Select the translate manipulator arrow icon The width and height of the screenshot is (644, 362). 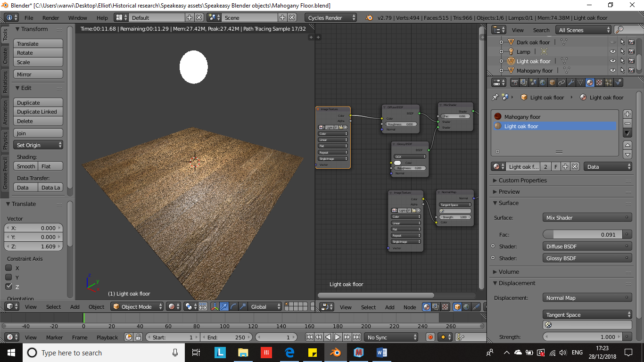click(x=224, y=307)
